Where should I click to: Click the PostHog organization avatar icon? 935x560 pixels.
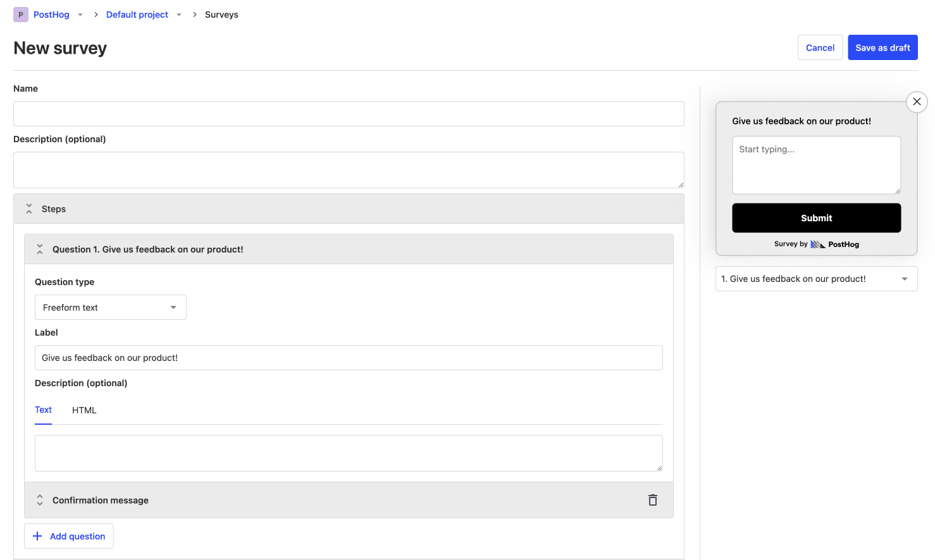point(21,15)
